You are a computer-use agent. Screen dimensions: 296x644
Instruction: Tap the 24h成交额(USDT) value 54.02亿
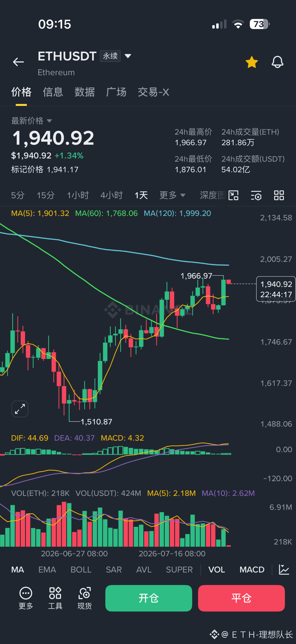[236, 169]
